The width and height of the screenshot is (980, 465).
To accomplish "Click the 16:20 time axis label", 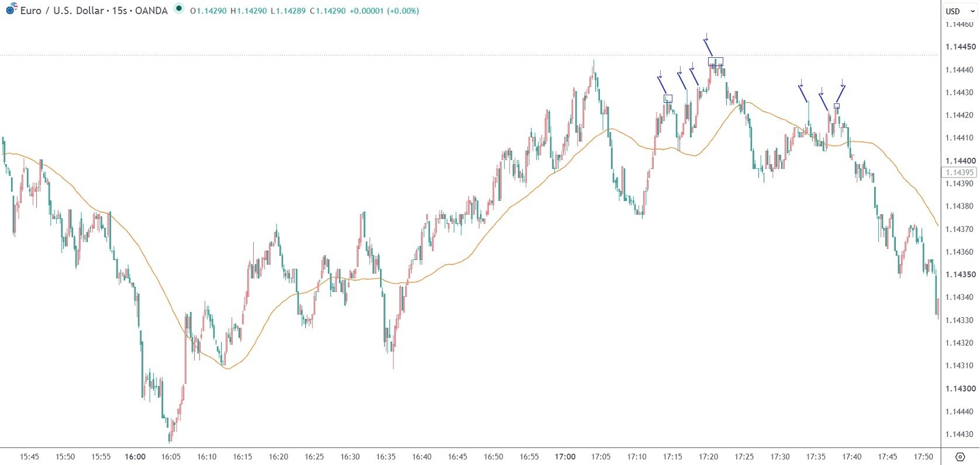I will pos(278,457).
